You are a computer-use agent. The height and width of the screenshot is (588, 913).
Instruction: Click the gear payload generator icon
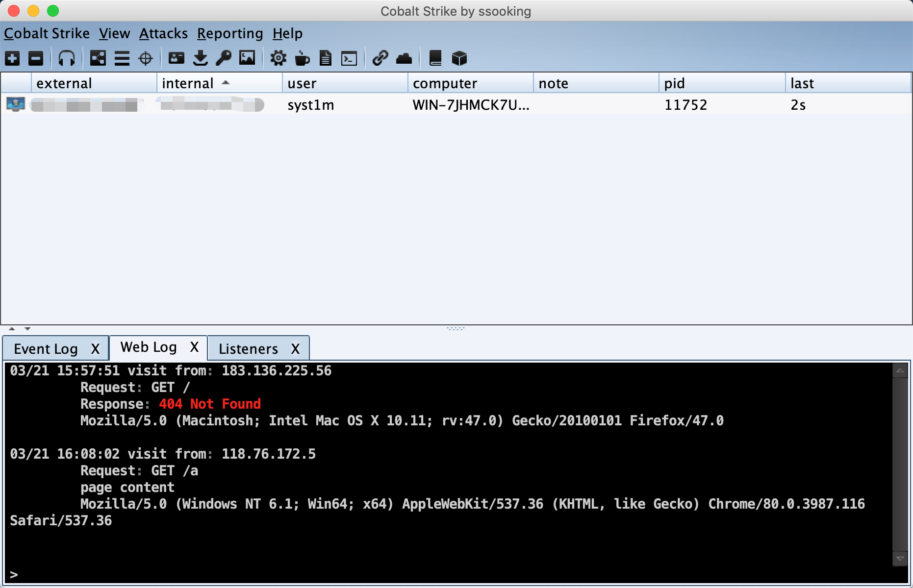pyautogui.click(x=278, y=58)
